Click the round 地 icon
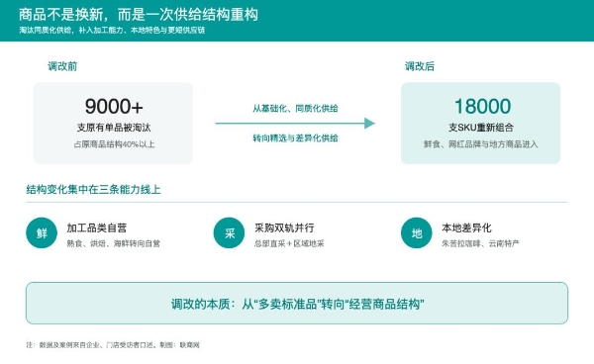The image size is (594, 364). pyautogui.click(x=417, y=233)
